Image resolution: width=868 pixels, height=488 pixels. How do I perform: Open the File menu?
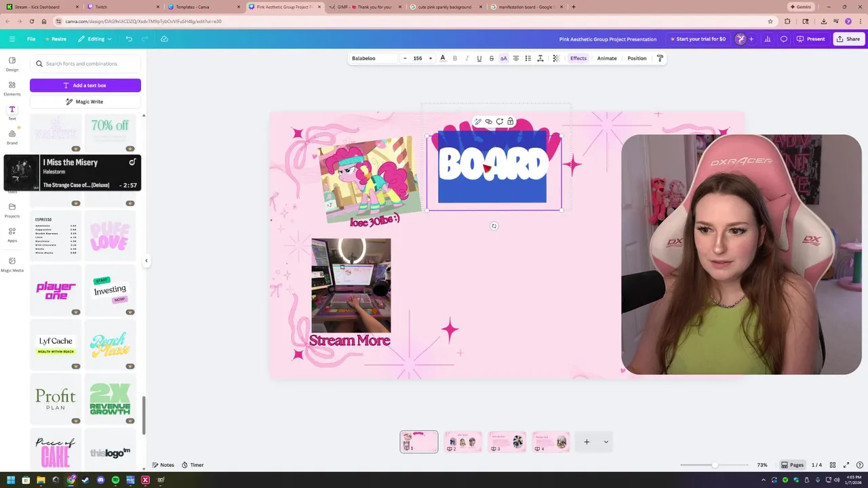[31, 39]
